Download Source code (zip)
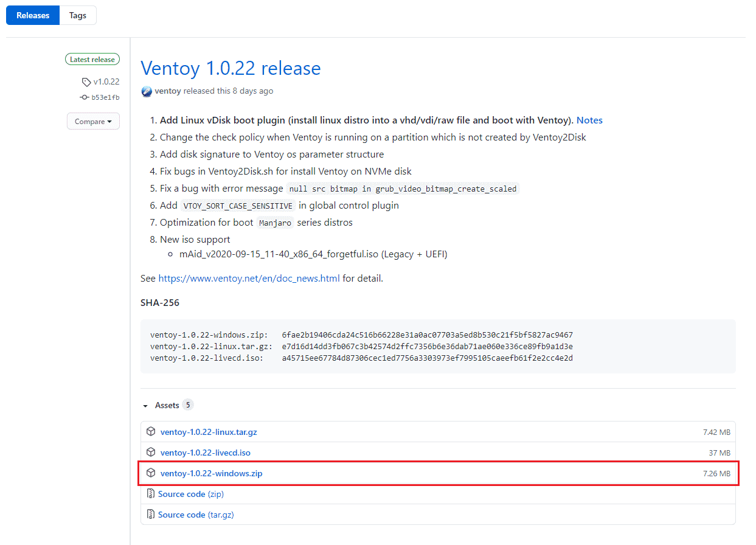This screenshot has width=756, height=545. [191, 494]
